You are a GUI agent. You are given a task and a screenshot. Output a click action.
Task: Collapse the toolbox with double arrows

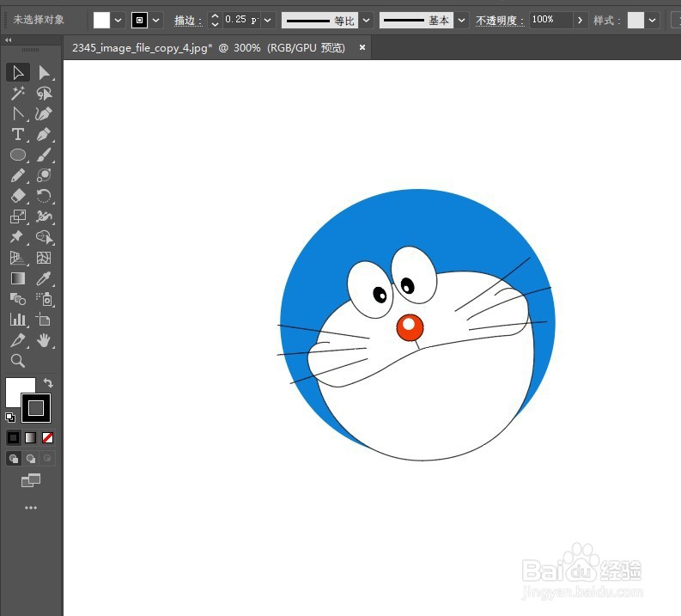pos(9,40)
